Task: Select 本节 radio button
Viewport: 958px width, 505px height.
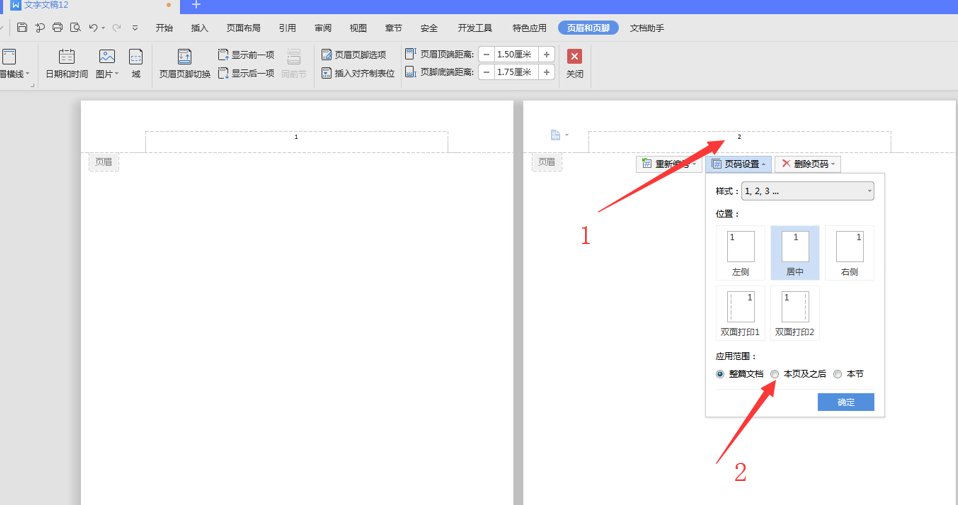Action: click(838, 374)
